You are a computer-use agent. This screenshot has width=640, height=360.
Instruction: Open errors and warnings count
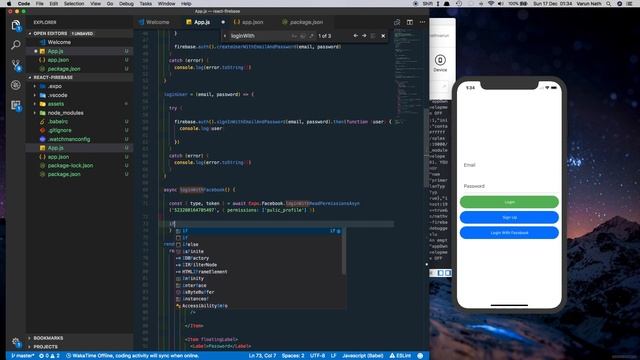(49, 356)
